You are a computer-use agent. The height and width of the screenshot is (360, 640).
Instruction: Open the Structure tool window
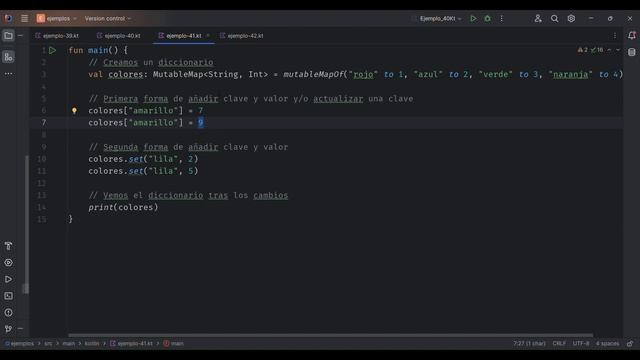click(8, 57)
